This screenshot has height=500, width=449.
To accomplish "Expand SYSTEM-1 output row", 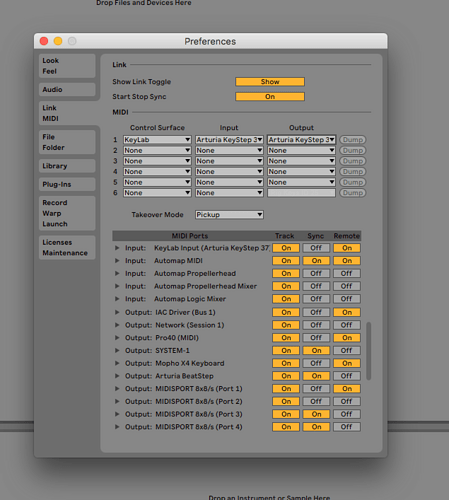I will pyautogui.click(x=117, y=350).
